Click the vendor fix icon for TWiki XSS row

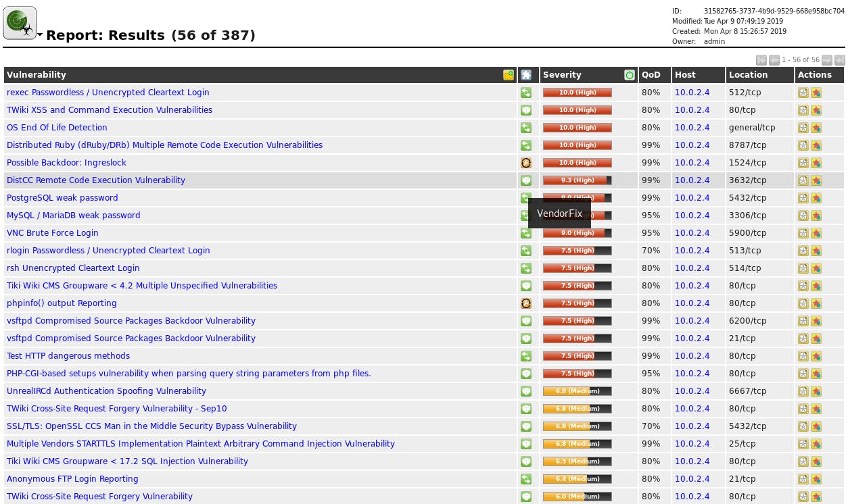pyautogui.click(x=525, y=110)
